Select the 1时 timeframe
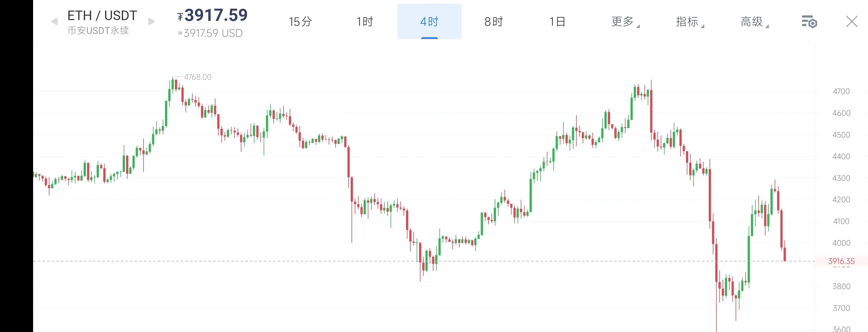 (x=365, y=22)
